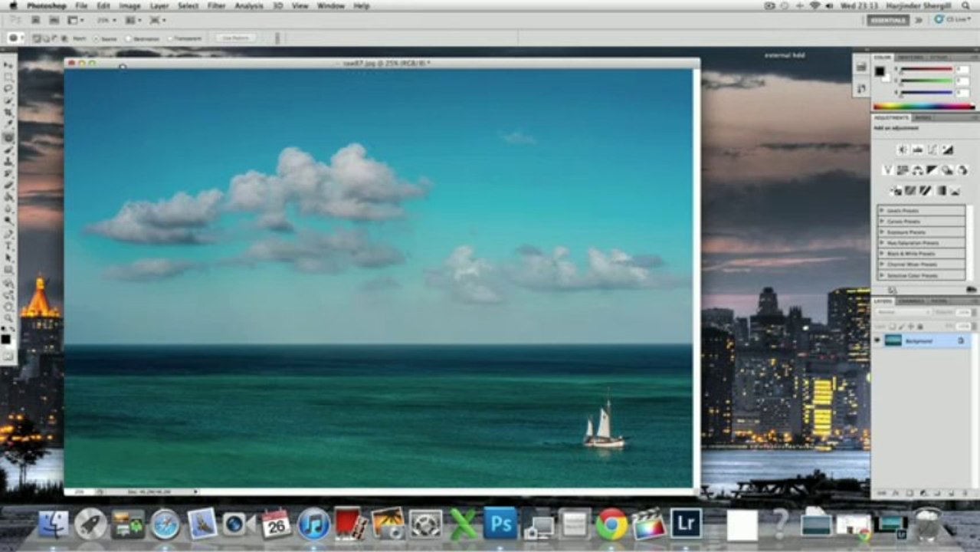
Task: Select the Source patch option
Action: (104, 38)
